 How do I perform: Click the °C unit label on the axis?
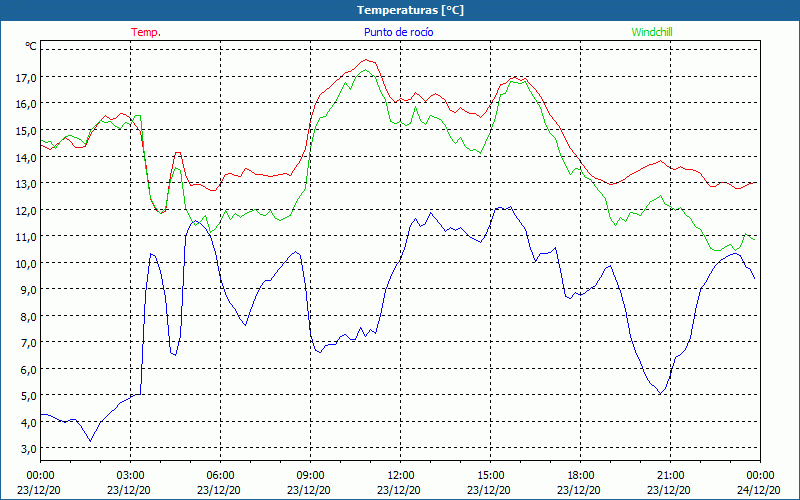tap(31, 46)
